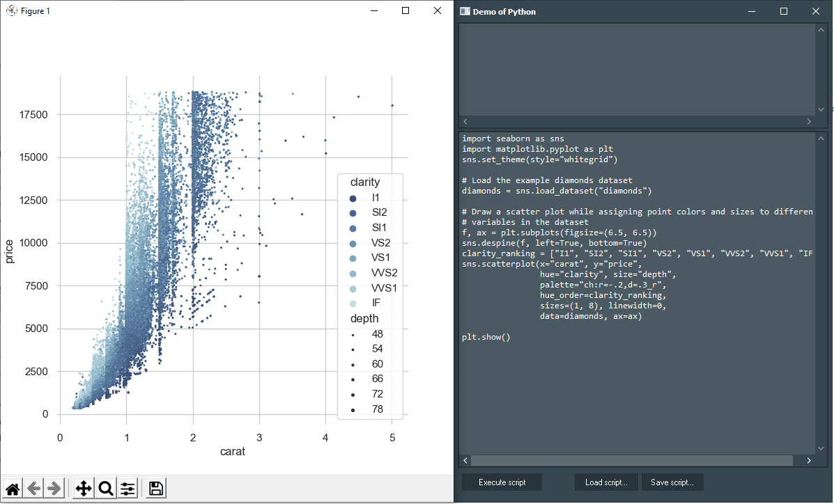Viewport: 834px width, 504px height.
Task: Open a script with Load script...
Action: pyautogui.click(x=605, y=482)
